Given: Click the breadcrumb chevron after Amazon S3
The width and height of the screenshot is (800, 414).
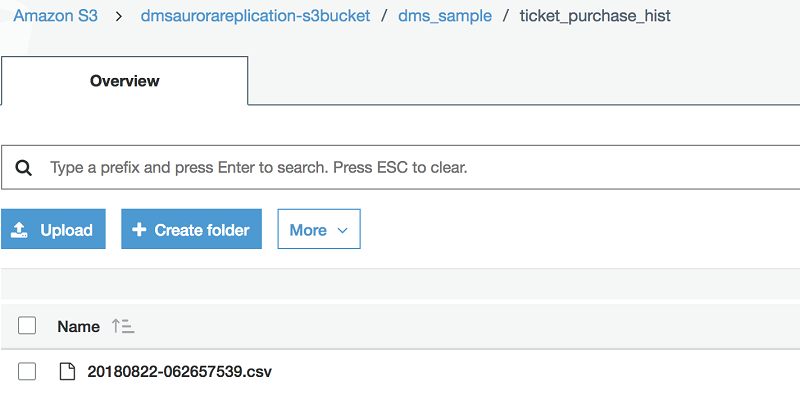Looking at the screenshot, I should click(117, 17).
